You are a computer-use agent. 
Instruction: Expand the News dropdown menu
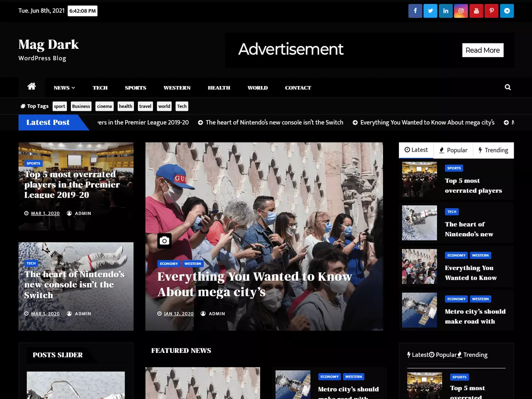point(64,88)
